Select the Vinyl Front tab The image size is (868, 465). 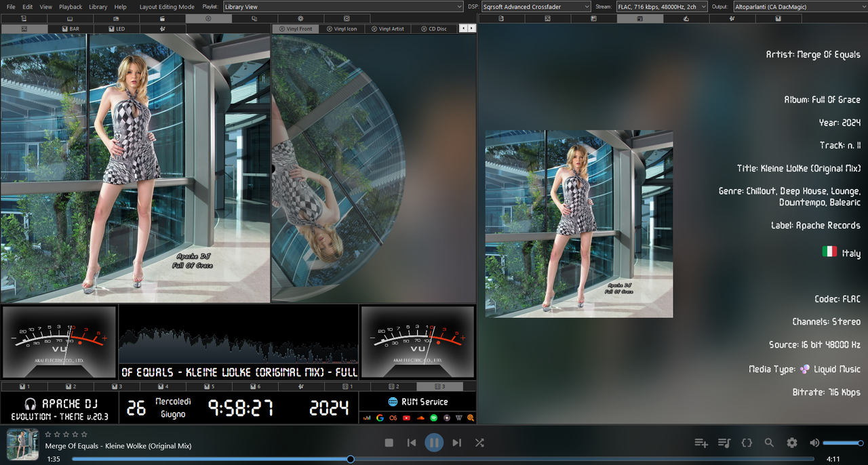(x=295, y=29)
